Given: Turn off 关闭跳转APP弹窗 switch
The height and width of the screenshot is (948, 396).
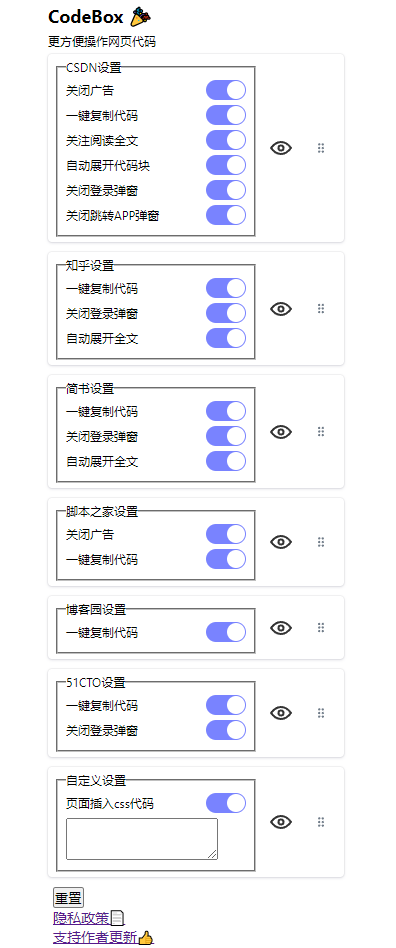Looking at the screenshot, I should pyautogui.click(x=226, y=215).
